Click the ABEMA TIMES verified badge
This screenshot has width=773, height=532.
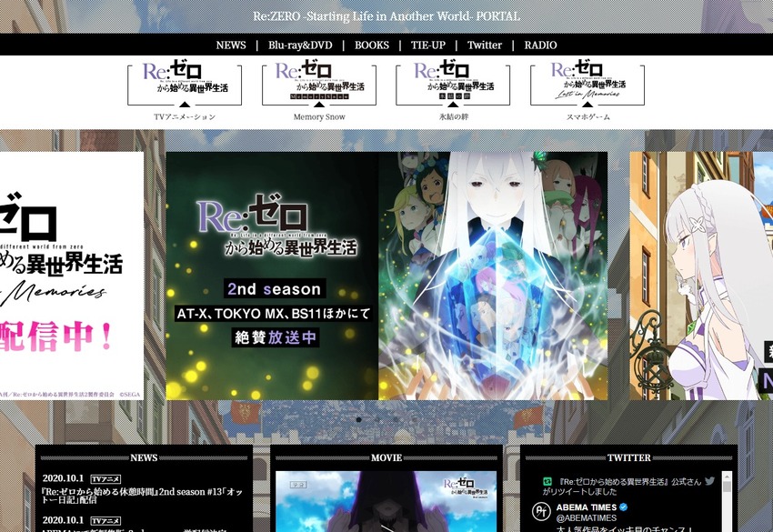(624, 507)
